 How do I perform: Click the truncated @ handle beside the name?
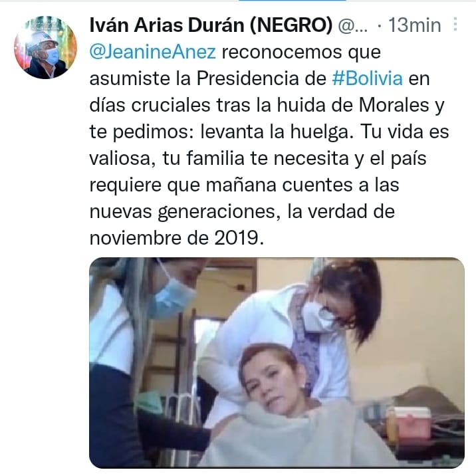(x=353, y=25)
